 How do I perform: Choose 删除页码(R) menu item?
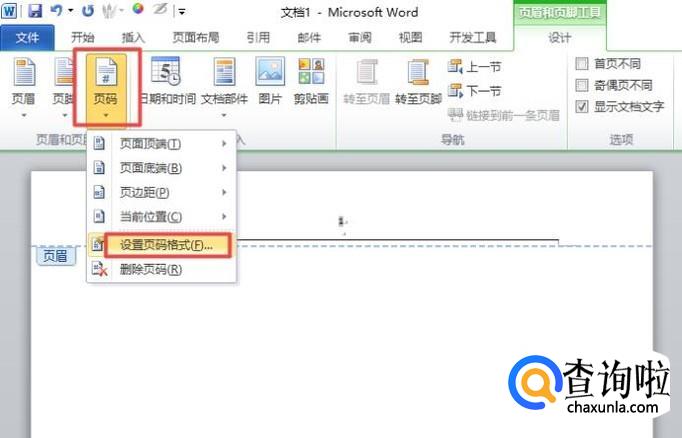162,270
